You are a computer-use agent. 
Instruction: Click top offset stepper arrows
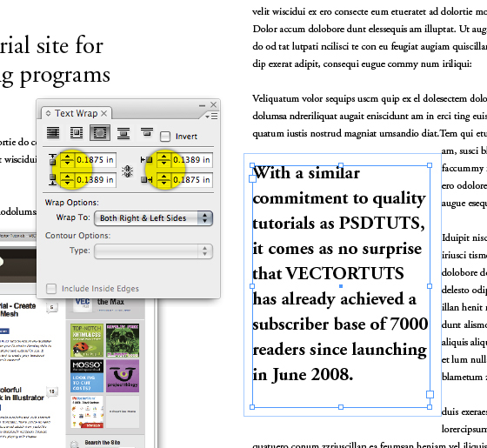[x=68, y=160]
